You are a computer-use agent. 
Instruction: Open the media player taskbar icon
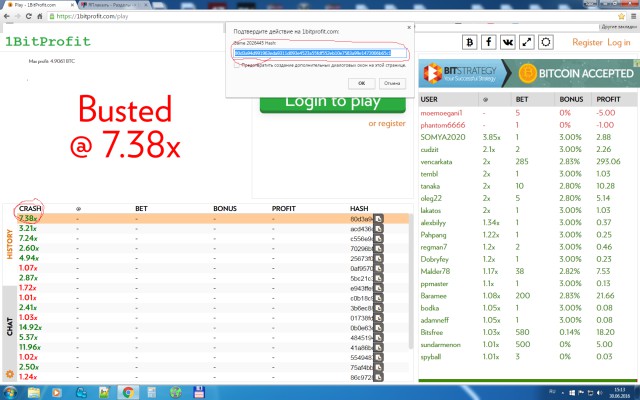pos(57,393)
